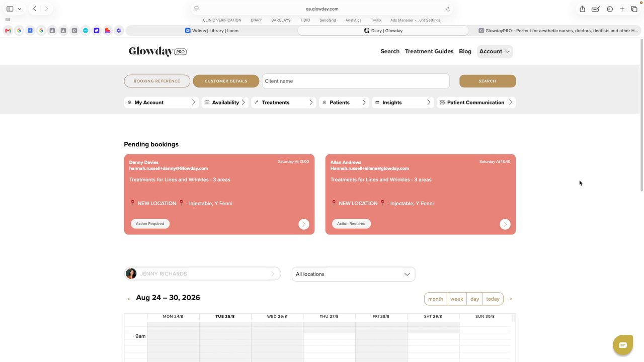
Task: Open the Patient Communication menu
Action: coord(476,102)
